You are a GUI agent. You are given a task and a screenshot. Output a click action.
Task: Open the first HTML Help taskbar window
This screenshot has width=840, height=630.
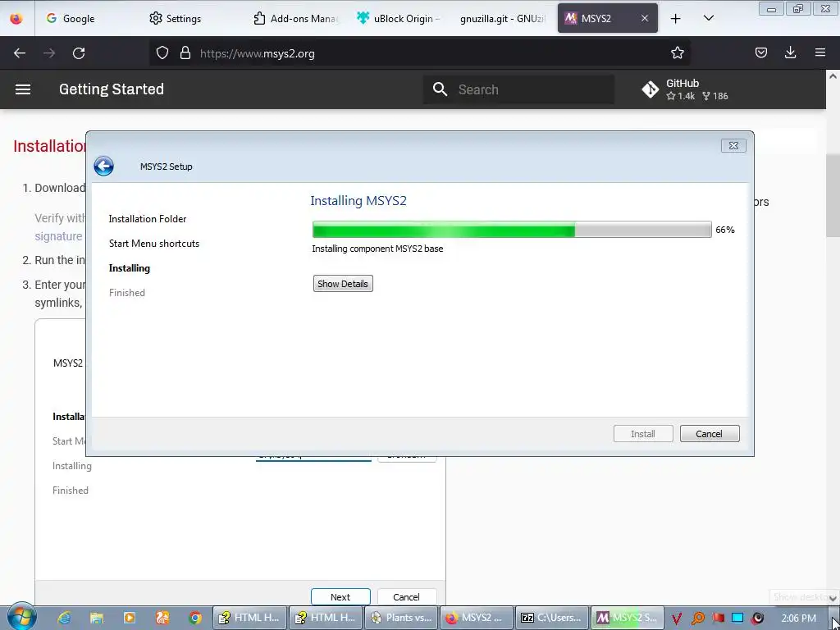[x=249, y=618]
